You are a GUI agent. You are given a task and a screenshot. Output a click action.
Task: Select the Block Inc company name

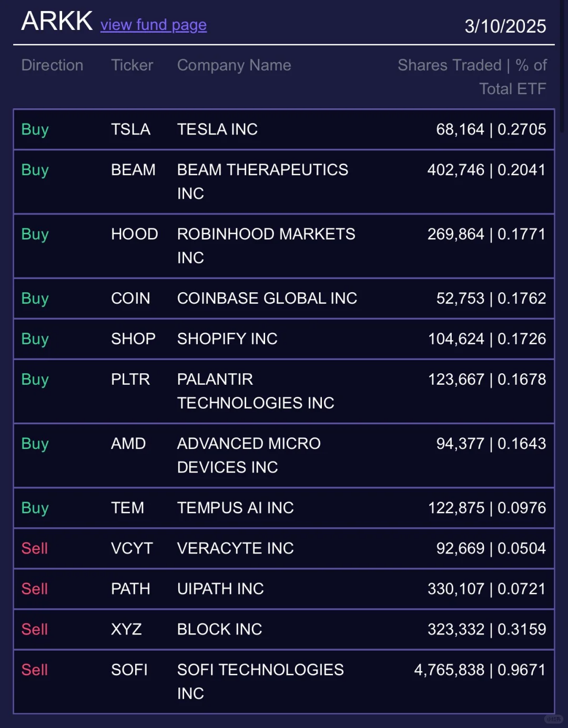click(219, 629)
